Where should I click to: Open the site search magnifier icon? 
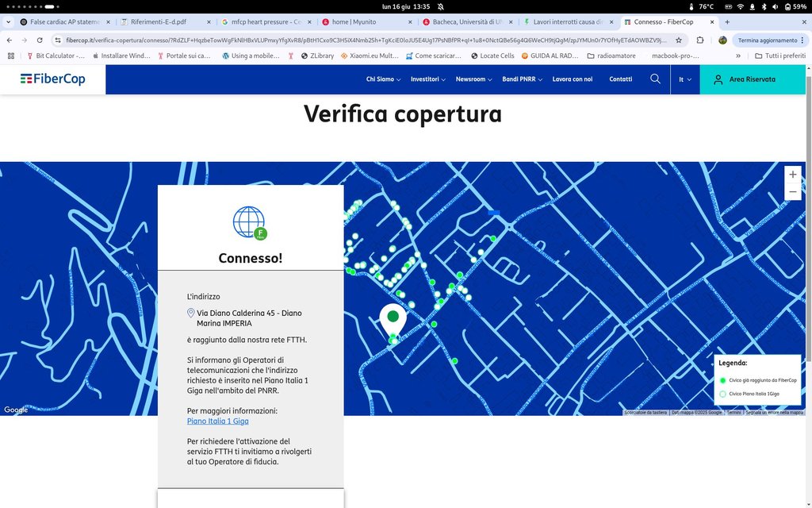[655, 79]
